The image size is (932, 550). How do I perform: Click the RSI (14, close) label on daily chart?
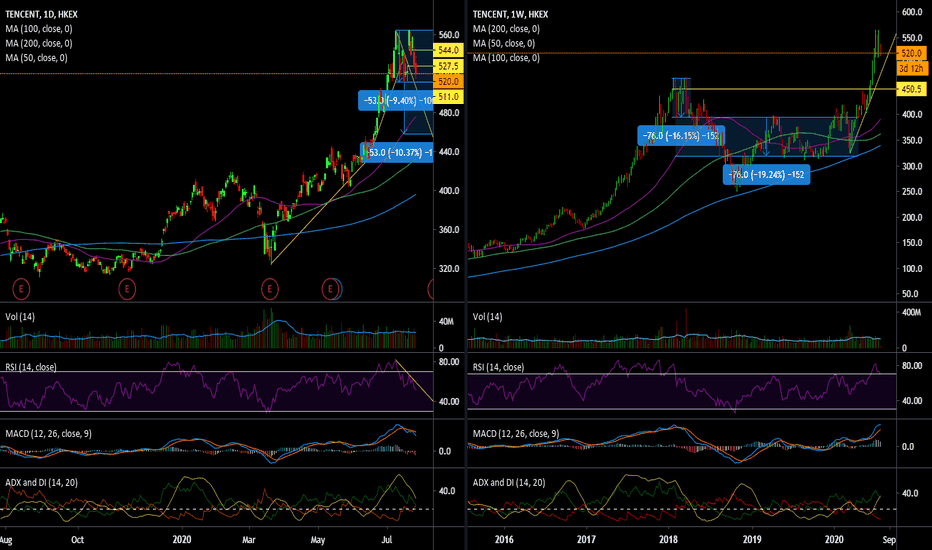point(31,367)
